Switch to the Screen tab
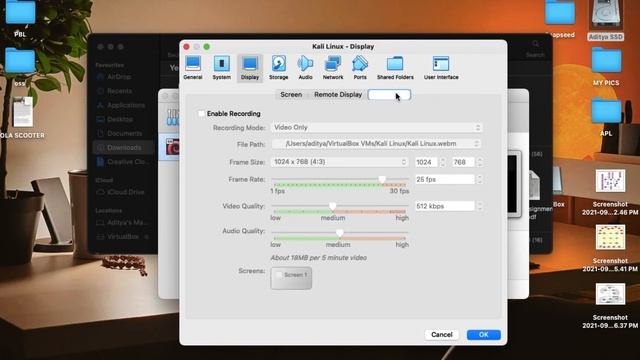 (291, 95)
